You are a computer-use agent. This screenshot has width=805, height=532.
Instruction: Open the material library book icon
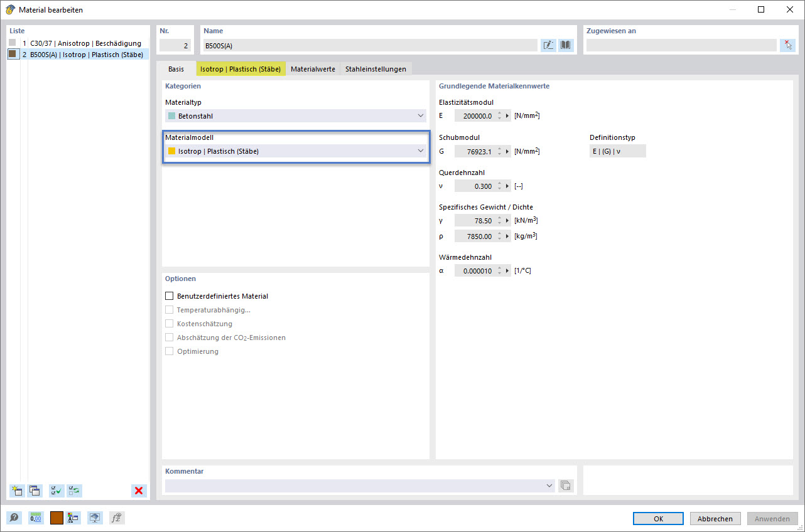(566, 45)
